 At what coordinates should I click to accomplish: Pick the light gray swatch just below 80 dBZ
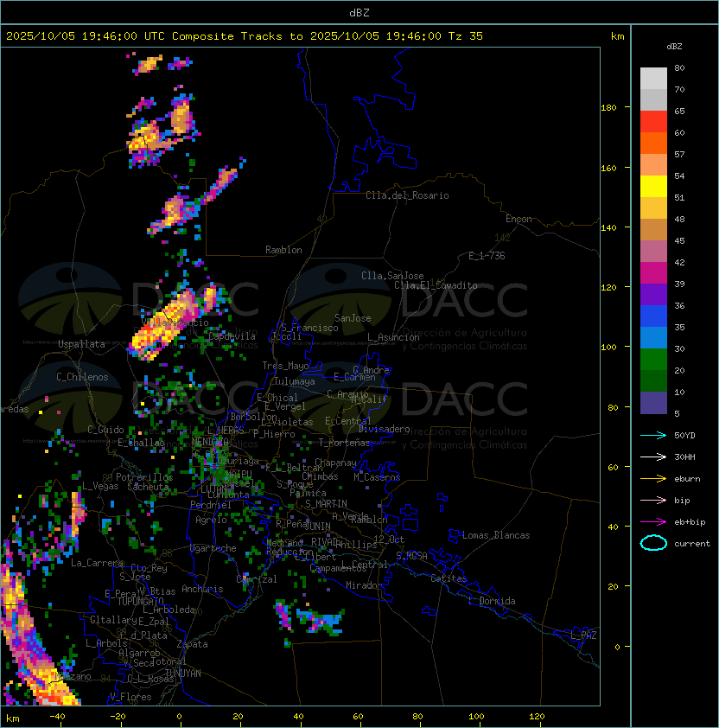tap(653, 79)
